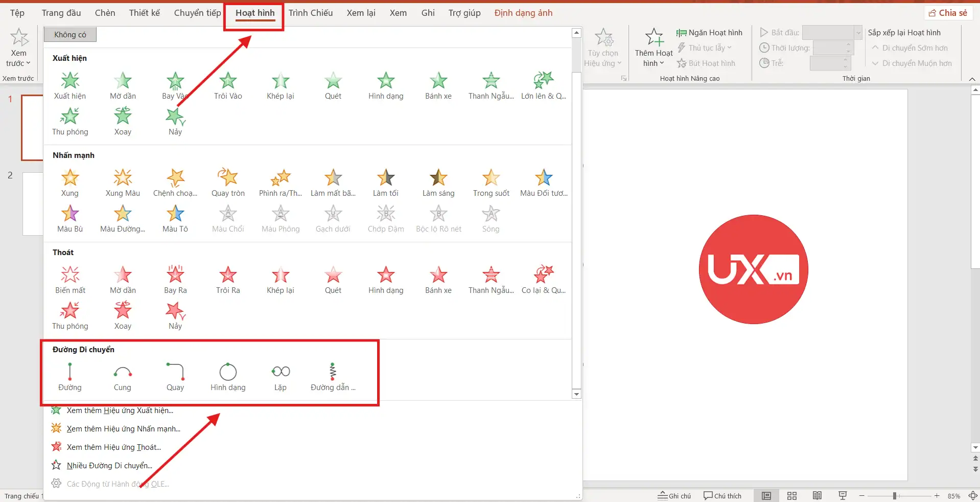The height and width of the screenshot is (502, 980).
Task: Select the Hình dạng motion path
Action: pos(228,377)
